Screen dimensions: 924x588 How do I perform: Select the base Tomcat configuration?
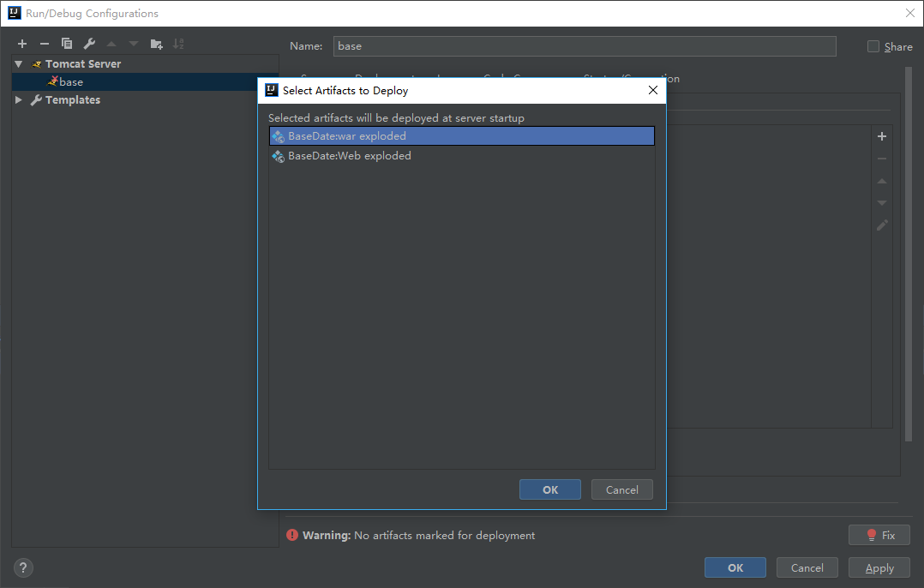[145, 82]
